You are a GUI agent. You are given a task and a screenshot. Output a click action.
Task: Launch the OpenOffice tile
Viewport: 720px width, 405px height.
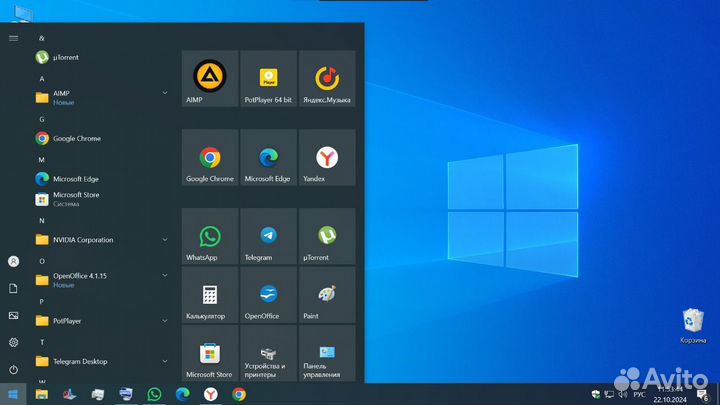[268, 295]
